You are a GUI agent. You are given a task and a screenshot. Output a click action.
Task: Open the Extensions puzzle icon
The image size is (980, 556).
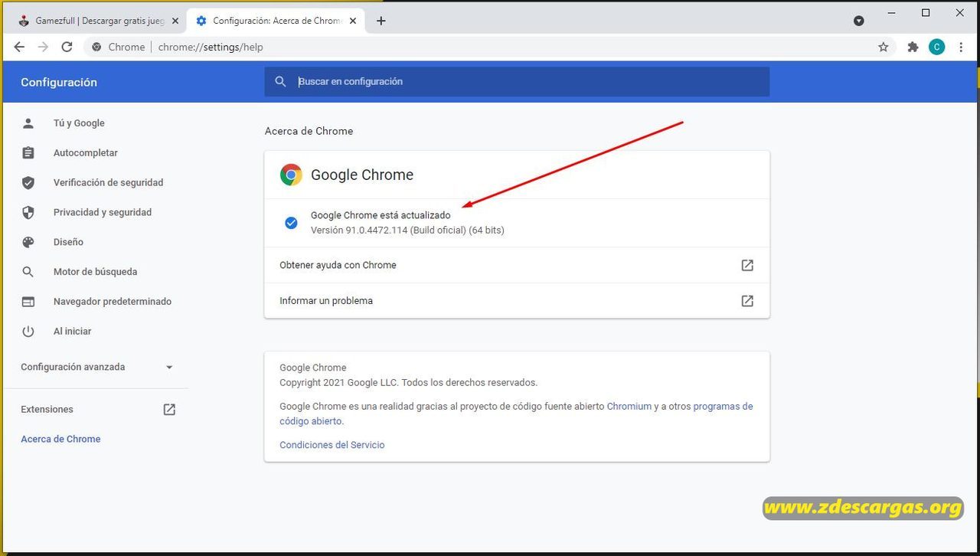913,47
